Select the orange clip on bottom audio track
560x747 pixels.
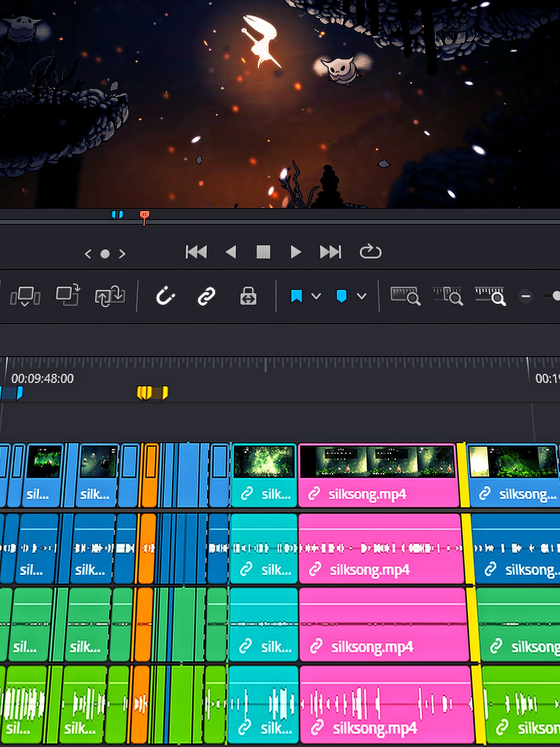coord(140,705)
